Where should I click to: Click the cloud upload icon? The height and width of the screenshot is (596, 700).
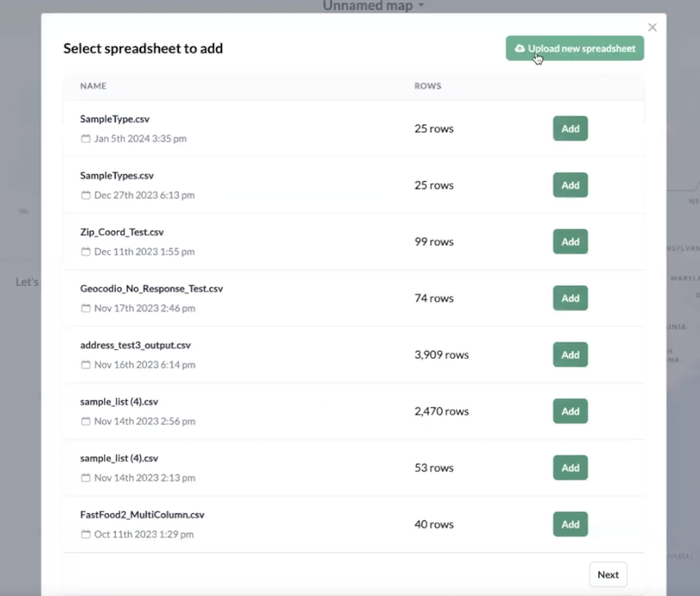[x=519, y=49]
